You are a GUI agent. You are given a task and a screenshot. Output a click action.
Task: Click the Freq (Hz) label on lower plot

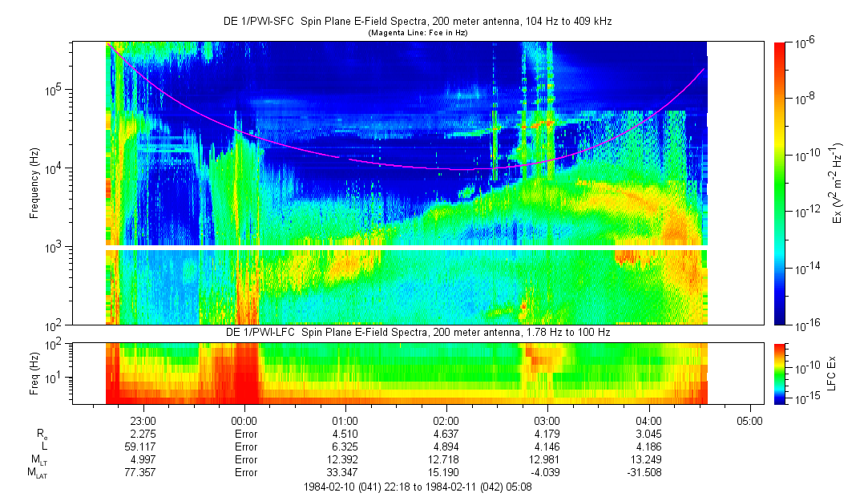coord(35,373)
